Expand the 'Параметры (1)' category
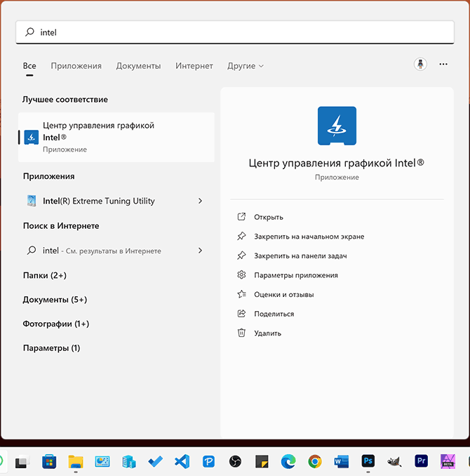470x476 pixels. 52,348
